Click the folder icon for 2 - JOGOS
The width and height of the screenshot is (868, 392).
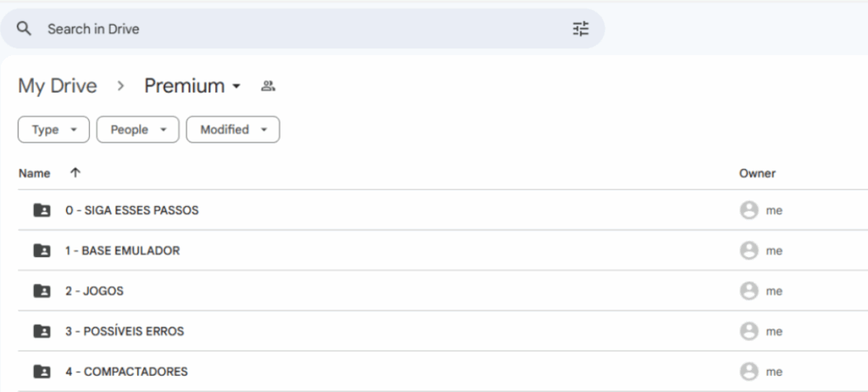click(42, 291)
